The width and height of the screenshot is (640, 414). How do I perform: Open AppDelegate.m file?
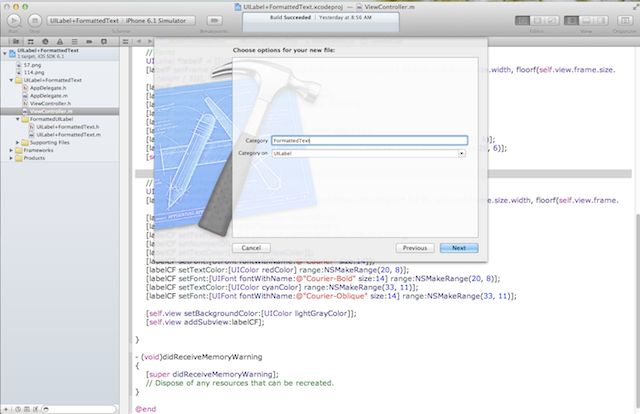pyautogui.click(x=49, y=96)
